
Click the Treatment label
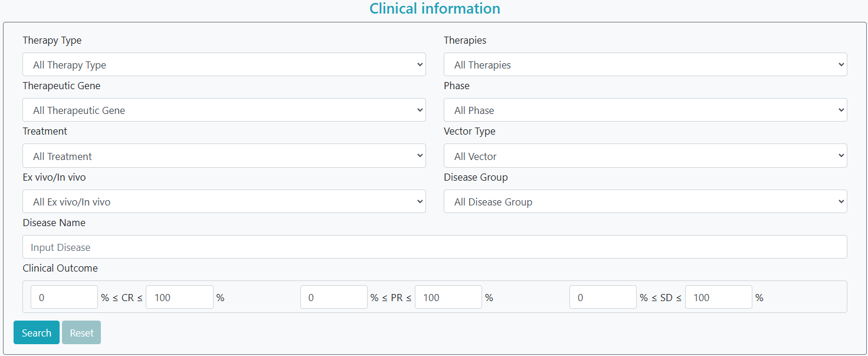click(45, 131)
